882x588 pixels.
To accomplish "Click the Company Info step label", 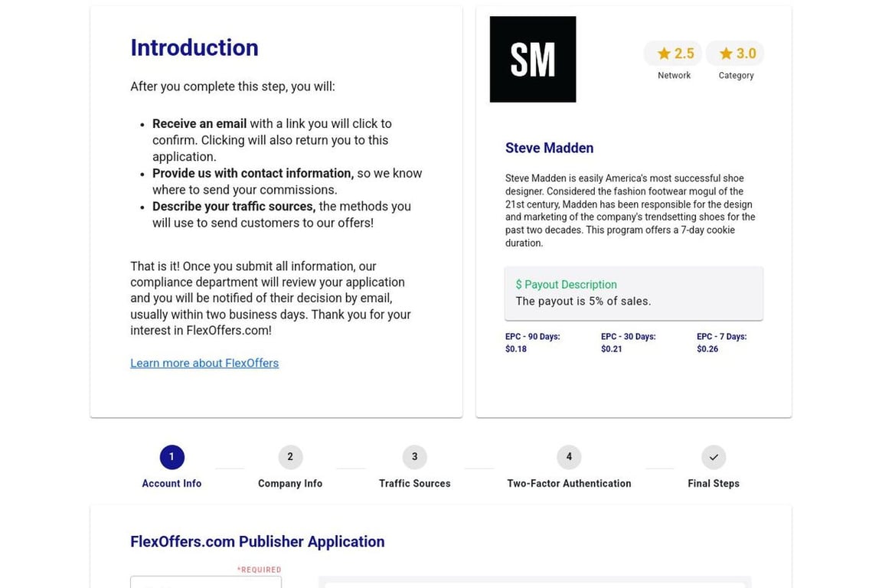I will coord(290,483).
